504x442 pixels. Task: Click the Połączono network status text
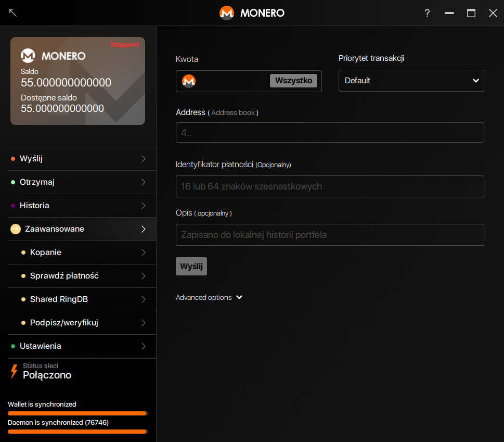[47, 375]
